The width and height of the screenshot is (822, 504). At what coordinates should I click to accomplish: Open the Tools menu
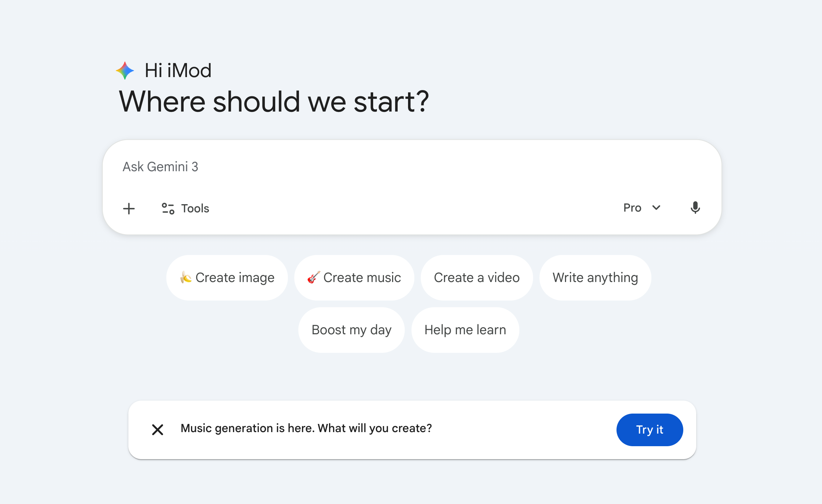tap(195, 209)
